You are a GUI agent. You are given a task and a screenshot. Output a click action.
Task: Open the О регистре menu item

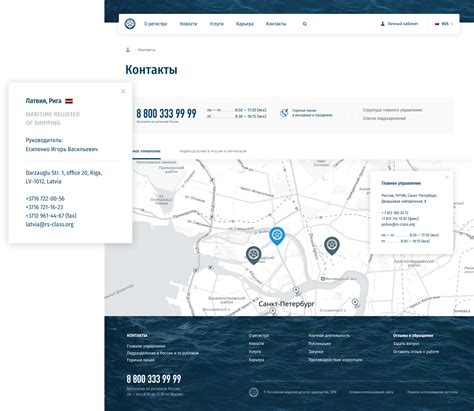pos(156,24)
